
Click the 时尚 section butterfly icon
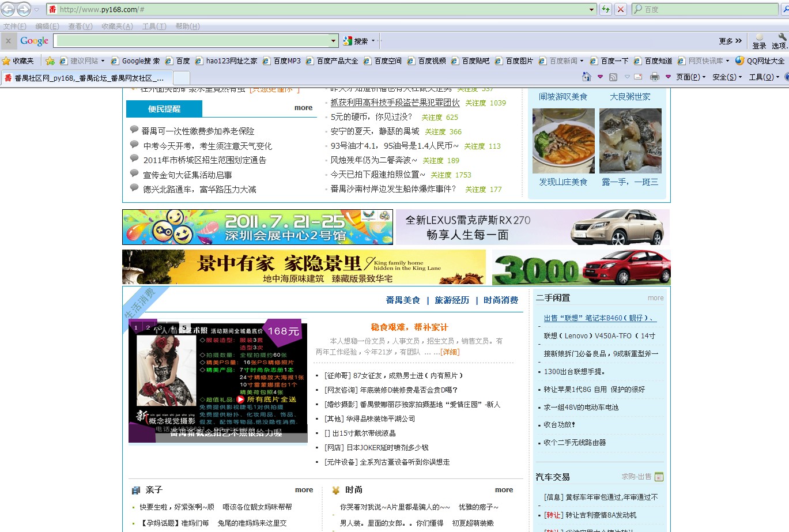coord(336,490)
